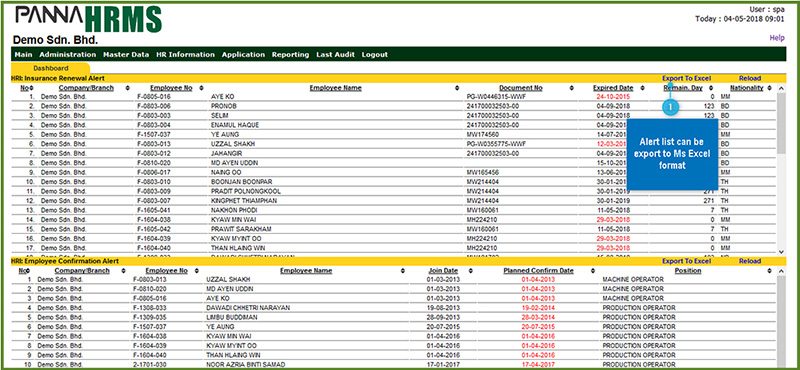Image resolution: width=800 pixels, height=370 pixels.
Task: Click Employee Confirmation table scrollbar up arrow
Action: [781, 271]
